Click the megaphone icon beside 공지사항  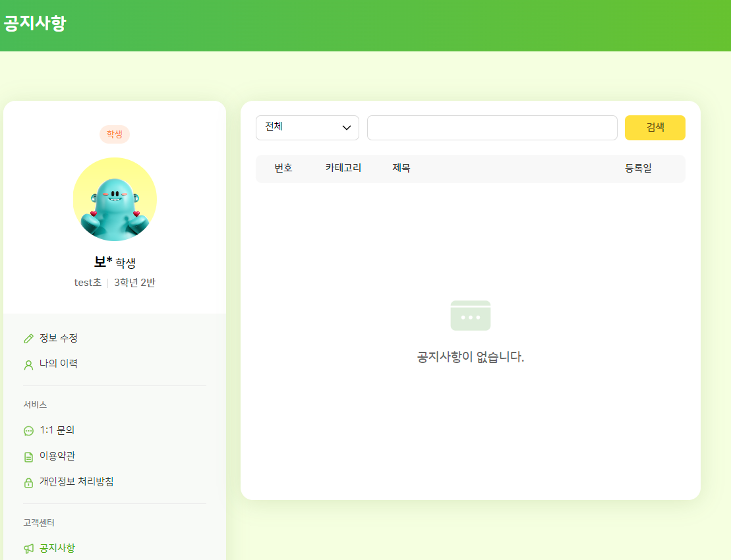(x=28, y=549)
